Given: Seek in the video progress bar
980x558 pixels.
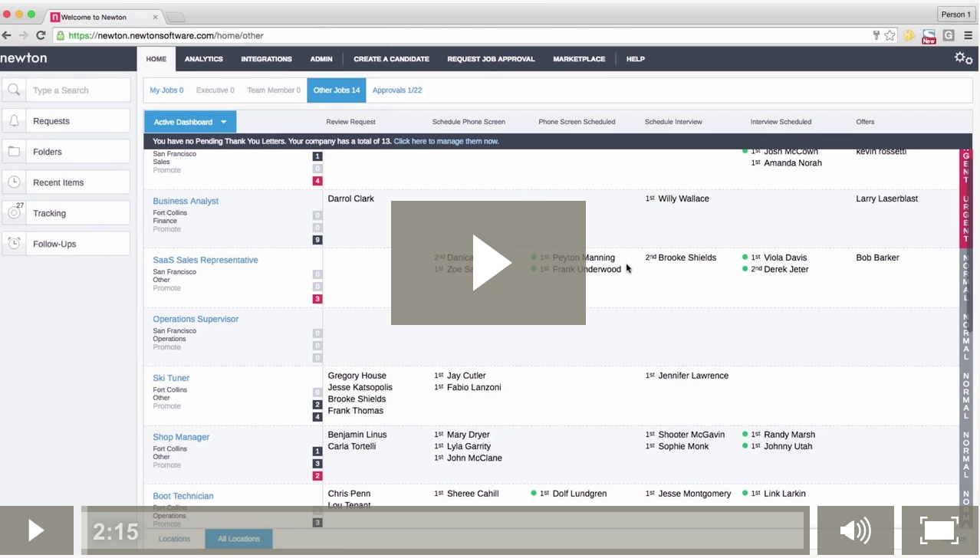Looking at the screenshot, I should tap(445, 530).
